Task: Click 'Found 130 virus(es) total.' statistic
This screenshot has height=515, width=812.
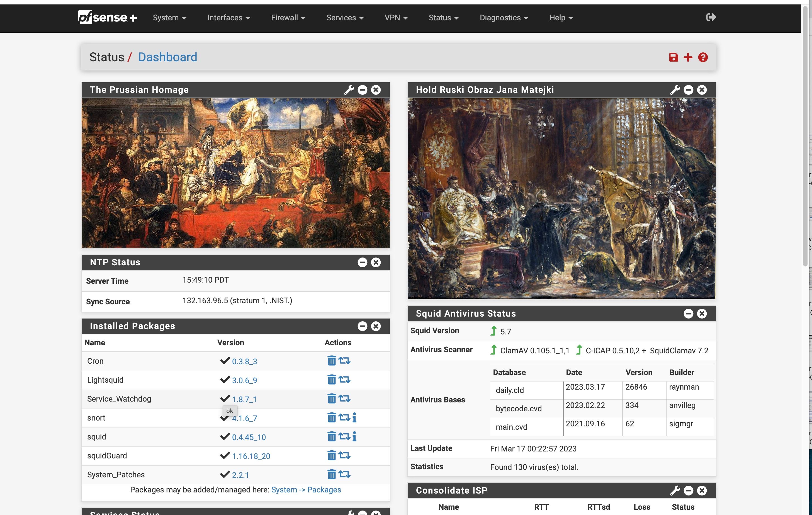Action: click(534, 467)
